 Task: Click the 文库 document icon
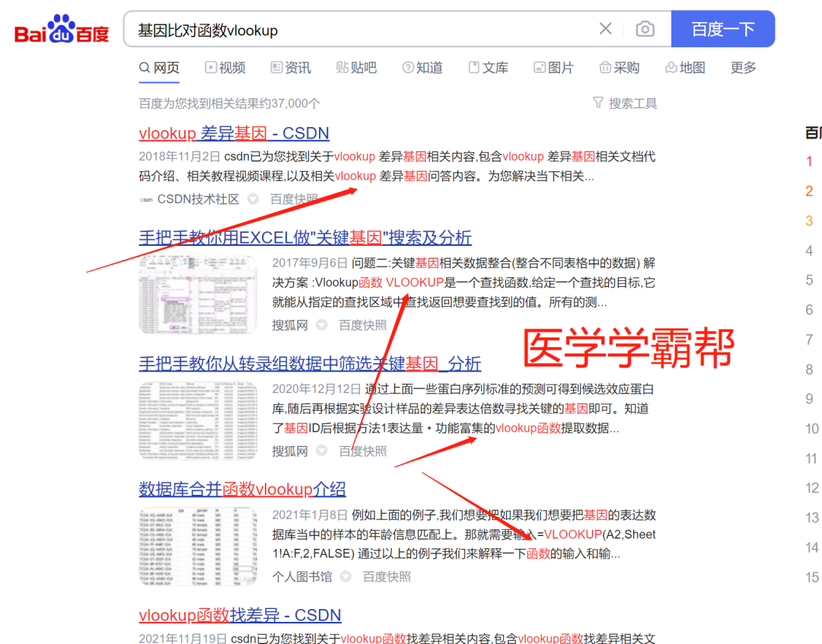click(x=473, y=67)
